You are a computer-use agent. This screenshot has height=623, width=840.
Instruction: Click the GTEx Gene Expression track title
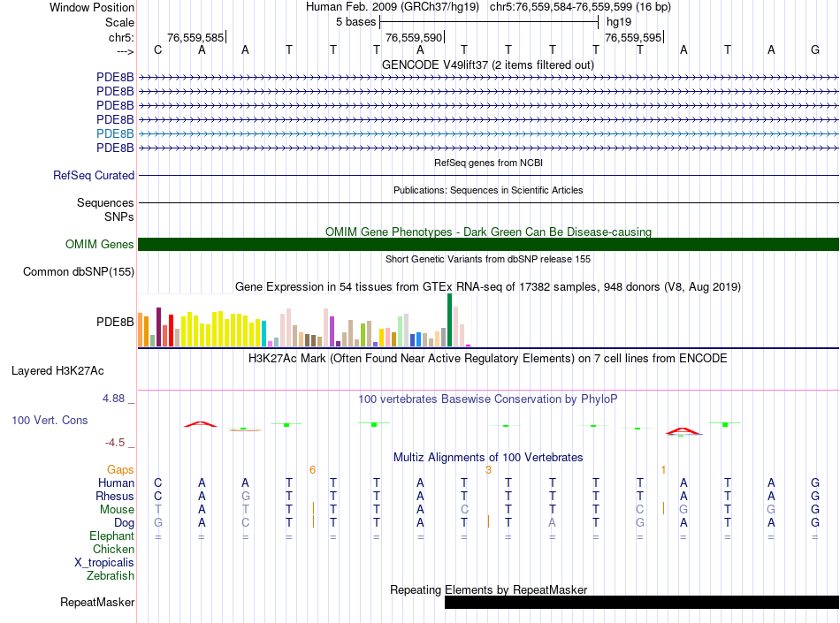coord(487,287)
